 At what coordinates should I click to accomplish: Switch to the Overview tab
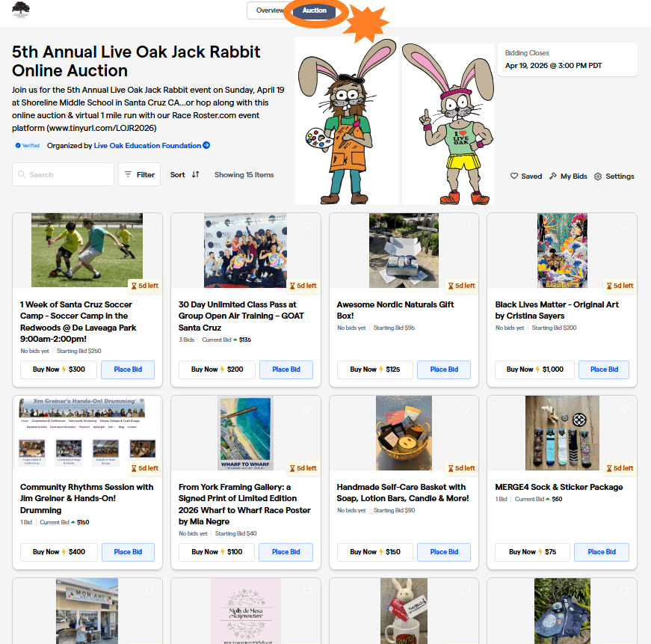point(269,10)
